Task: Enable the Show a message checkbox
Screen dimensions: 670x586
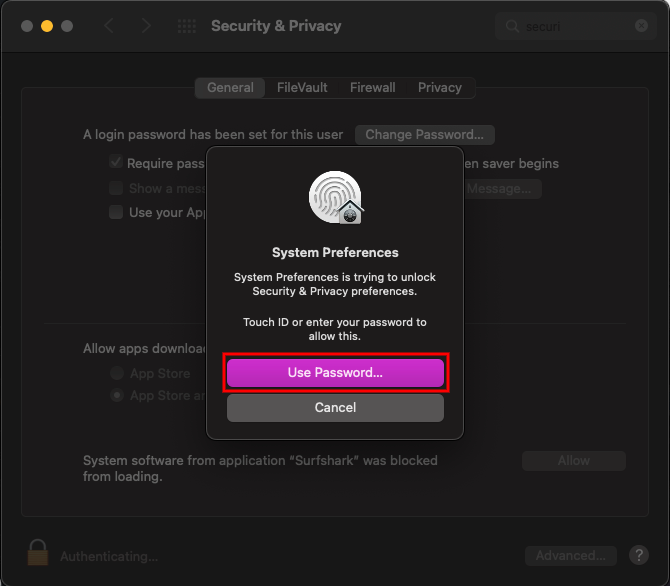Action: 116,188
